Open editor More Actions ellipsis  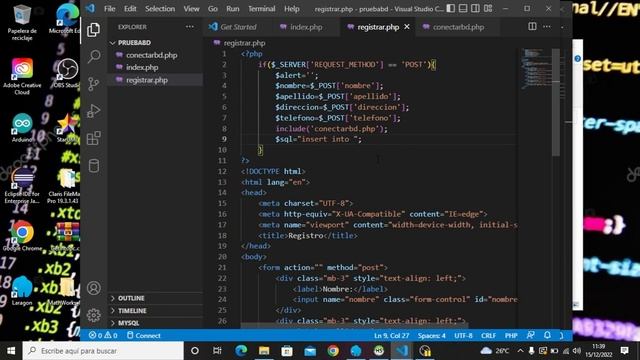coord(547,27)
